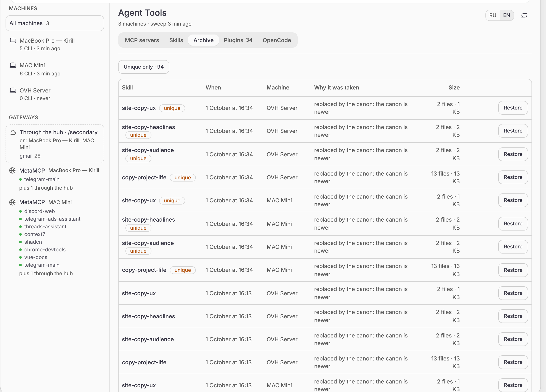Click the laptop icon for MacBook Pro — Kirill
The width and height of the screenshot is (546, 392).
(x=13, y=41)
